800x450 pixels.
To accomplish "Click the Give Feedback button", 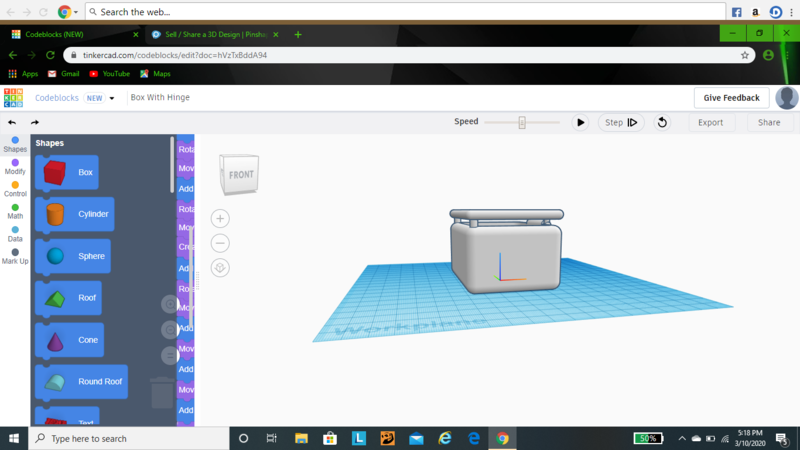I will pyautogui.click(x=732, y=97).
